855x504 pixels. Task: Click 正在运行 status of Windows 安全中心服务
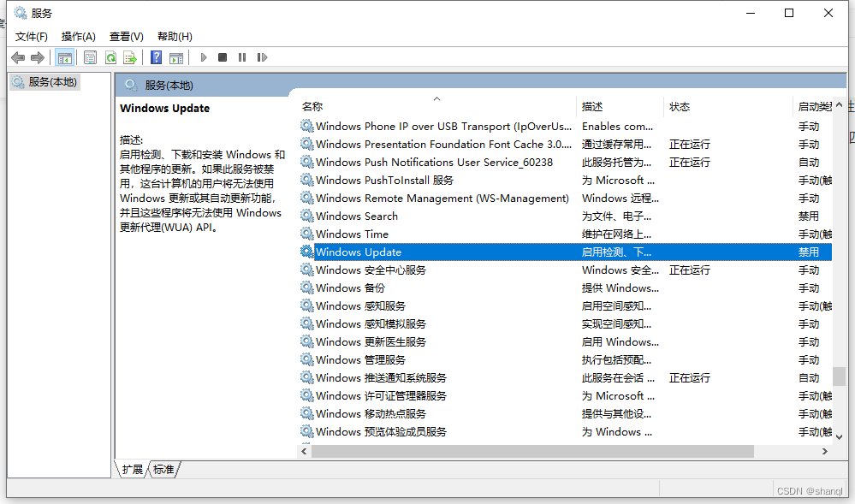(x=690, y=270)
